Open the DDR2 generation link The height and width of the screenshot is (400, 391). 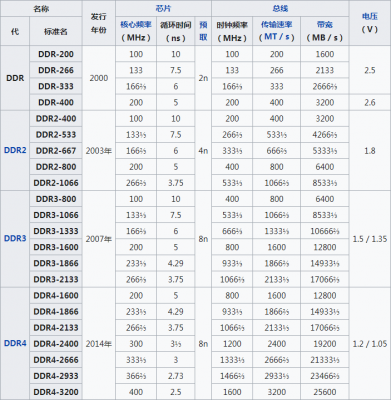[15, 150]
